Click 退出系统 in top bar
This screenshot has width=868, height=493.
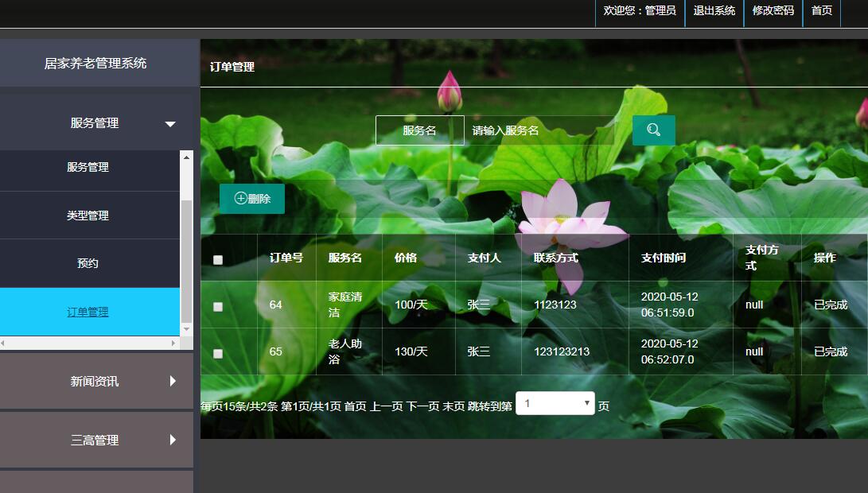point(714,10)
